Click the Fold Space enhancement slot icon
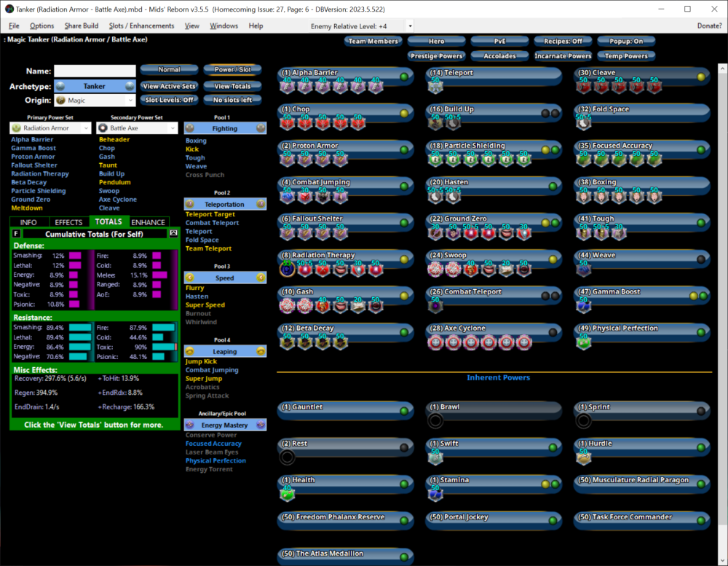 coord(584,124)
